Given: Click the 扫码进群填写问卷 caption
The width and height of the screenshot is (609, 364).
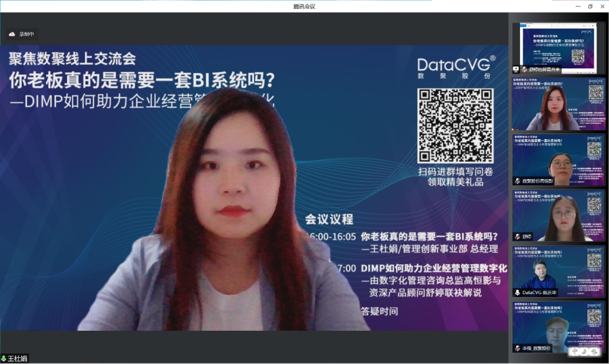Looking at the screenshot, I should [456, 171].
